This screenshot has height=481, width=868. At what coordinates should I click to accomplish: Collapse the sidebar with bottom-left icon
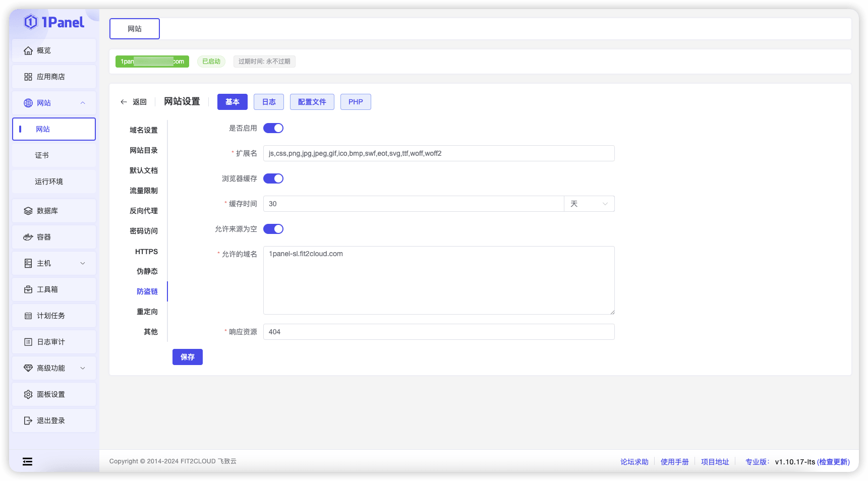(27, 461)
